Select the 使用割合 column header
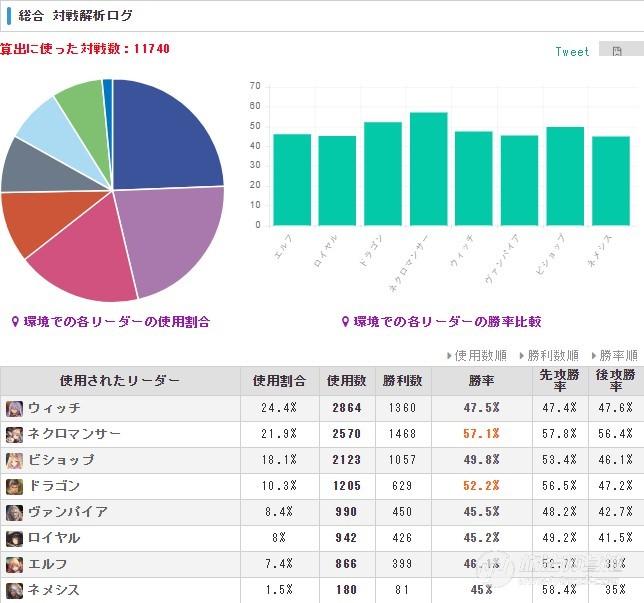 coord(279,381)
